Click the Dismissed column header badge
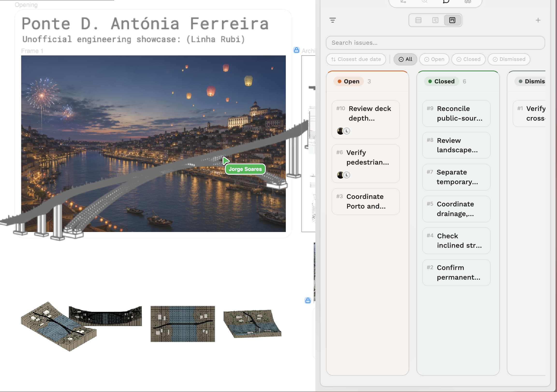This screenshot has width=557, height=392. 530,81
